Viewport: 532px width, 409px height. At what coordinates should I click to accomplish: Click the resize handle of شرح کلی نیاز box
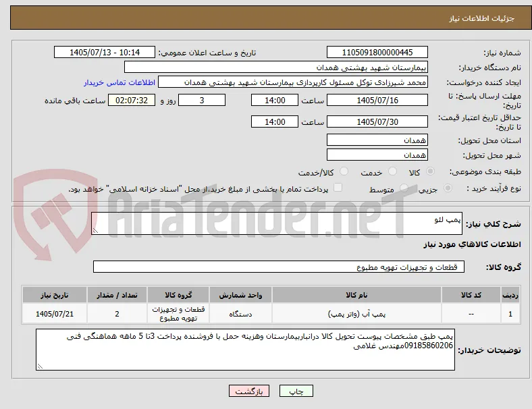tap(95, 231)
